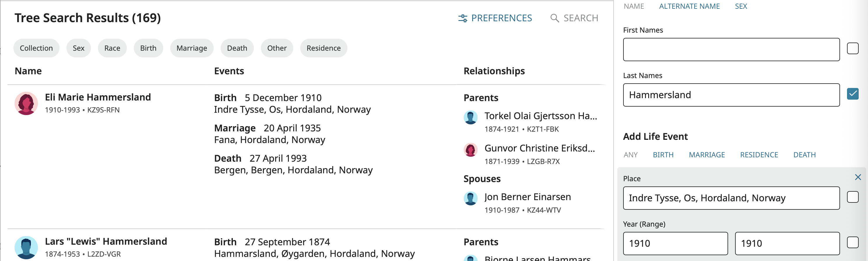Image resolution: width=868 pixels, height=261 pixels.
Task: Select the DEATH life event tab
Action: tap(804, 155)
